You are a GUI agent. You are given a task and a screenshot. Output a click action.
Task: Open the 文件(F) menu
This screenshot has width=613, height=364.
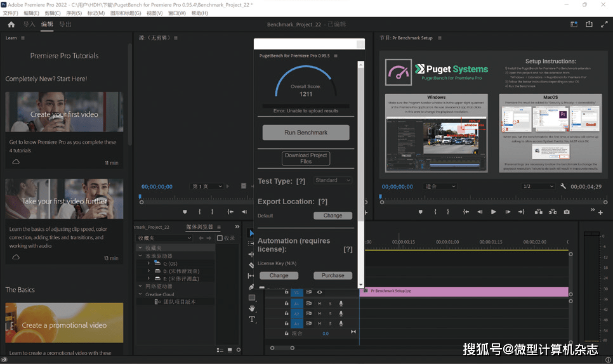(11, 13)
